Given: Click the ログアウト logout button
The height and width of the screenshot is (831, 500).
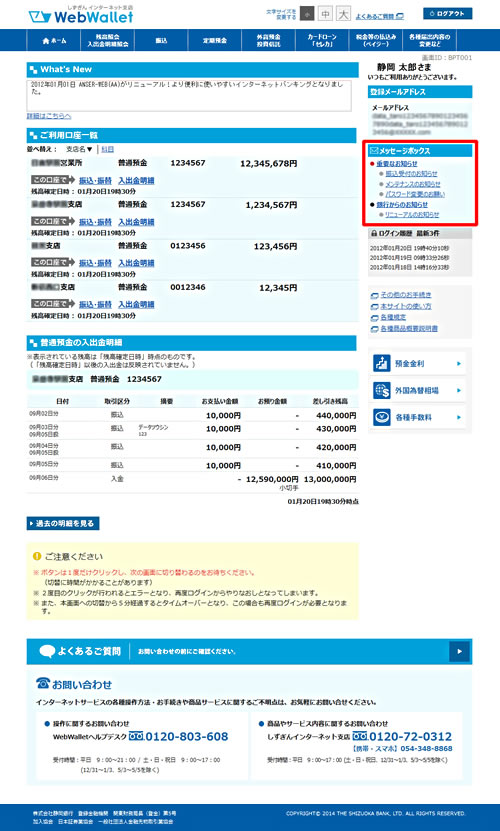Looking at the screenshot, I should (x=448, y=14).
